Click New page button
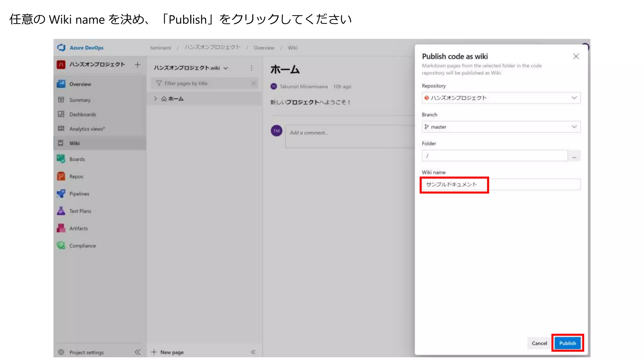This screenshot has height=362, width=644. coord(167,352)
